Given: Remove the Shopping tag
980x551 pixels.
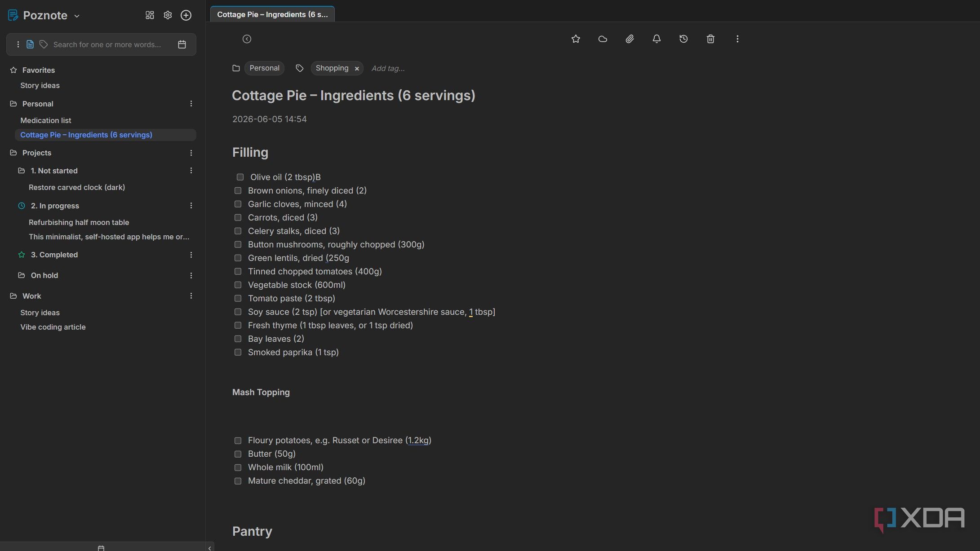Looking at the screenshot, I should (357, 69).
